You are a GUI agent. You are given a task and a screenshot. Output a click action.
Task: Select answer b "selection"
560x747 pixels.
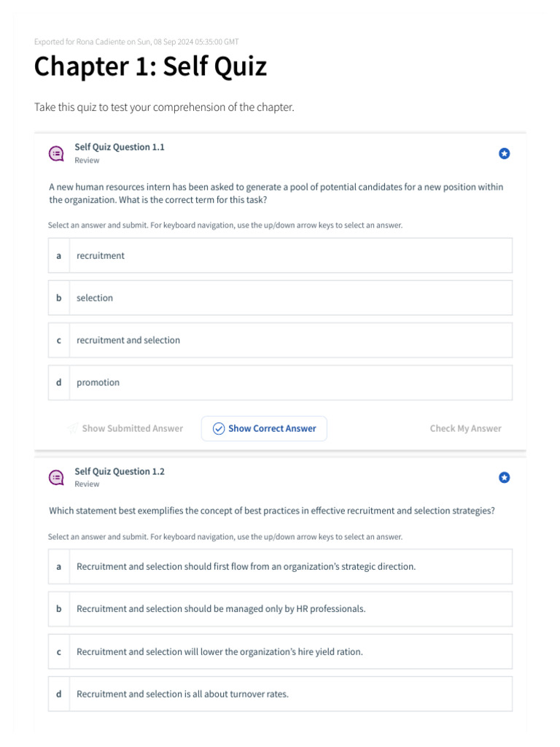(280, 298)
